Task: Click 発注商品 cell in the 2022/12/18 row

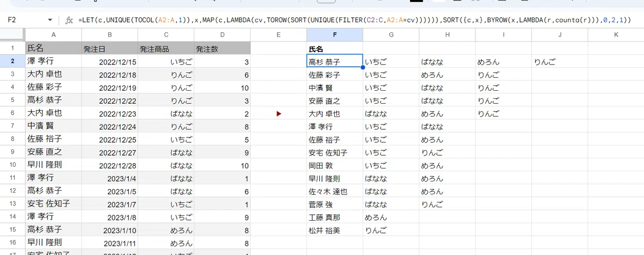Action: point(166,74)
